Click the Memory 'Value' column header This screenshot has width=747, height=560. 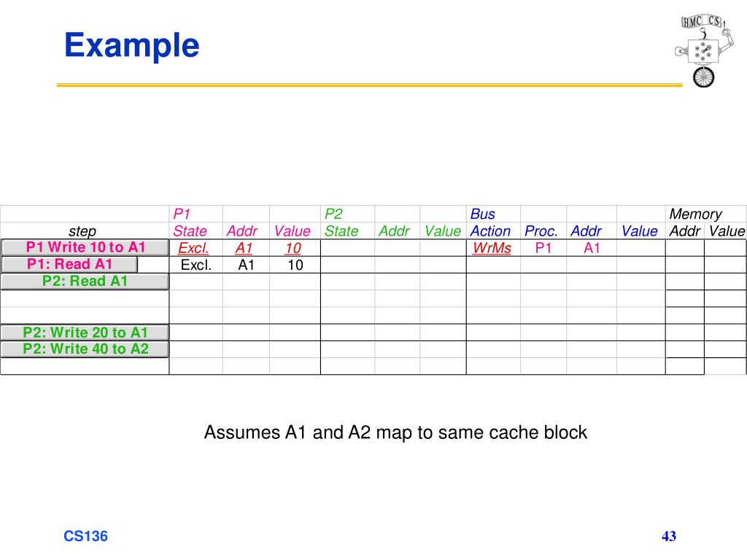pos(727,231)
